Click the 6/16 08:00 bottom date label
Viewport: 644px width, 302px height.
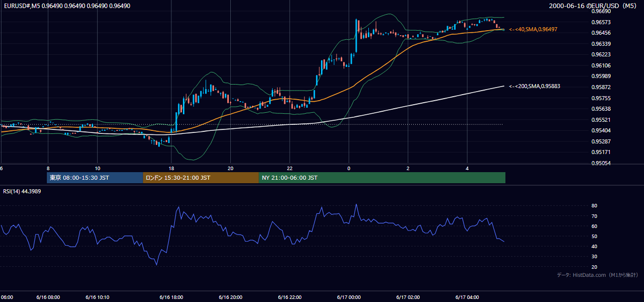(48, 297)
